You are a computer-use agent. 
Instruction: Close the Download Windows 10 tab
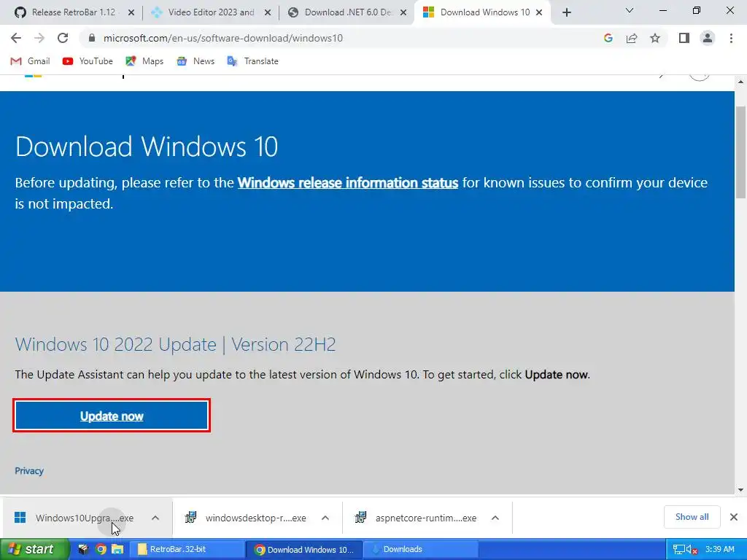539,12
